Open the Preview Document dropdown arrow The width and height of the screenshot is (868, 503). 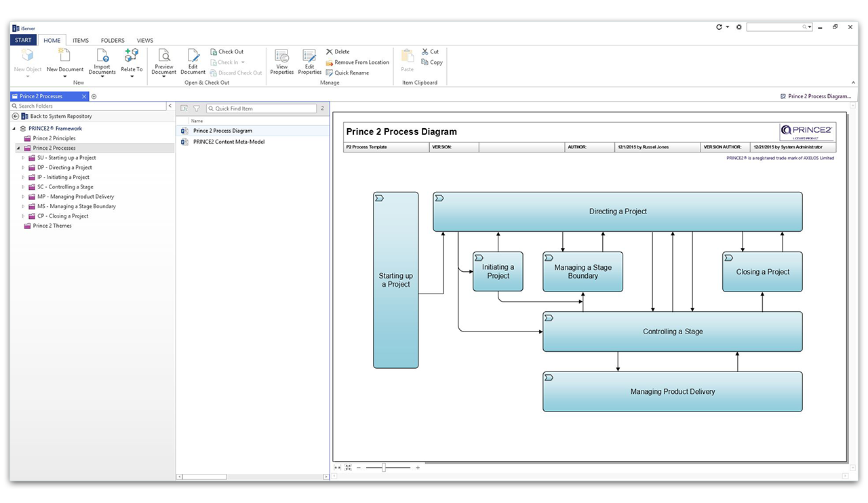point(164,77)
